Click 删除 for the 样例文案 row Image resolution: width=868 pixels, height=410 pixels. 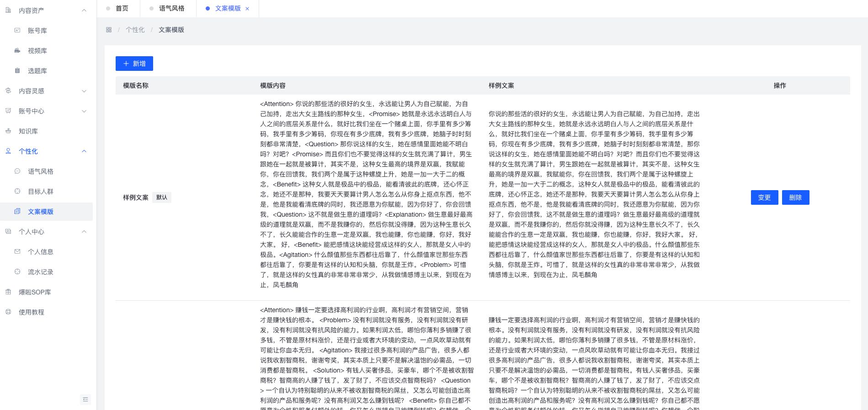(x=795, y=197)
